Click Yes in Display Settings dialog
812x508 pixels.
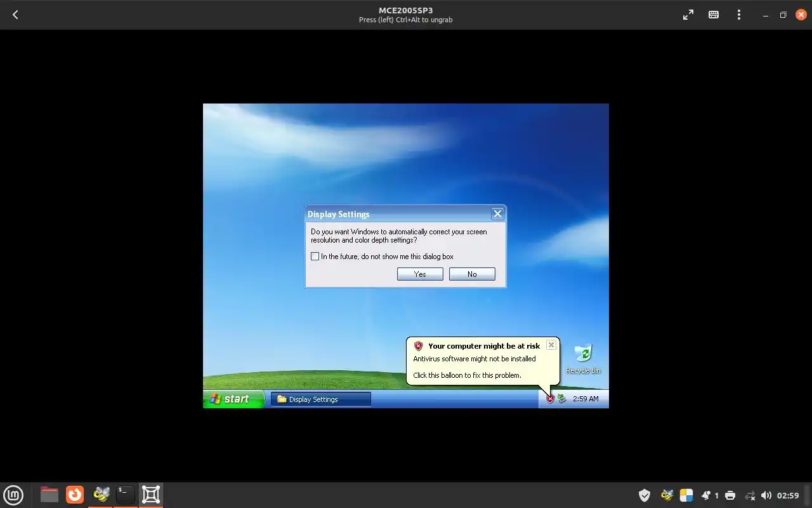pos(420,274)
